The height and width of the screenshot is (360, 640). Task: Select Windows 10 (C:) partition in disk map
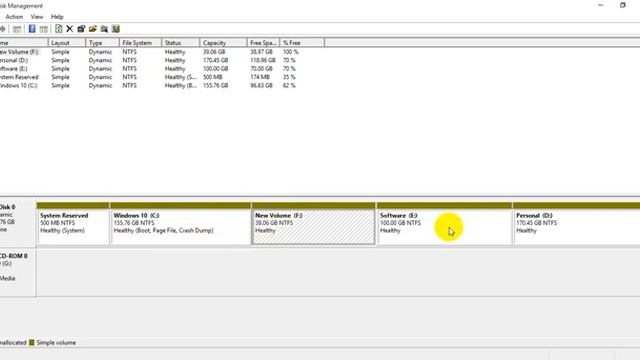coord(180,223)
